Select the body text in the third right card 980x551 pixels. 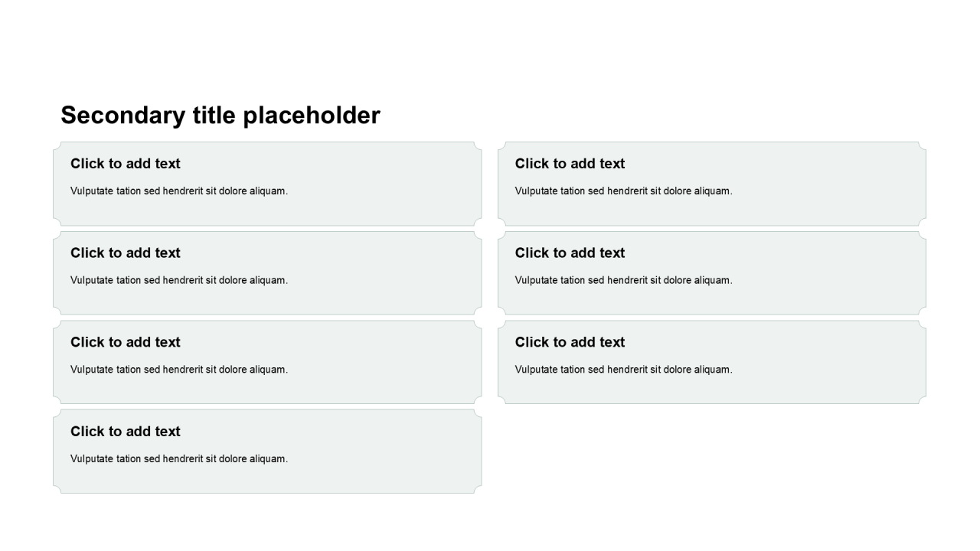(x=623, y=370)
